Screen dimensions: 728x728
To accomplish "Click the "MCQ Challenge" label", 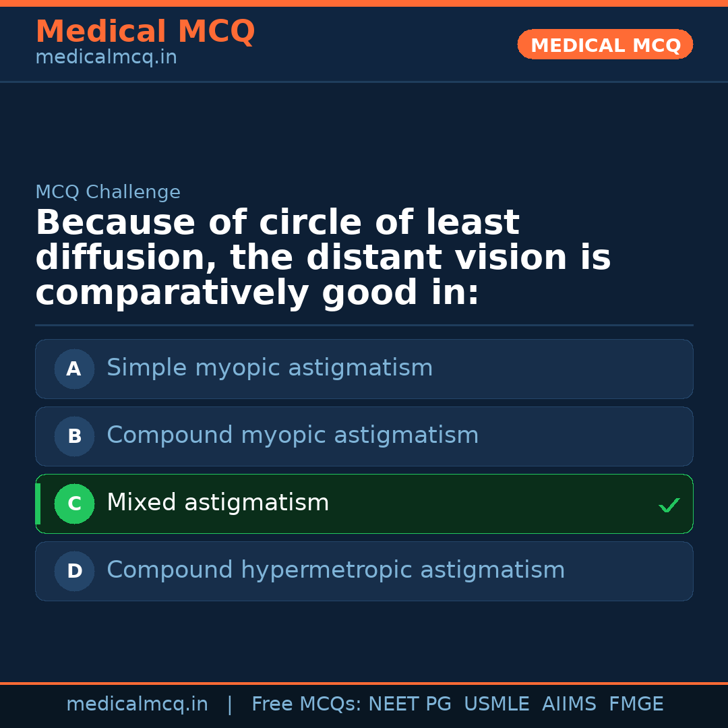I will point(108,193).
